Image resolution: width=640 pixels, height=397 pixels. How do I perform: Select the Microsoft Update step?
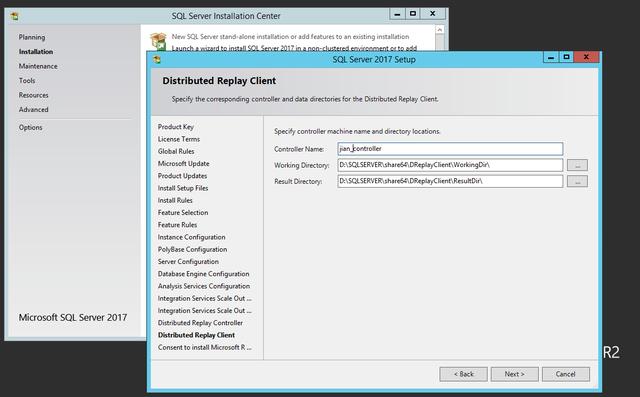coord(184,164)
